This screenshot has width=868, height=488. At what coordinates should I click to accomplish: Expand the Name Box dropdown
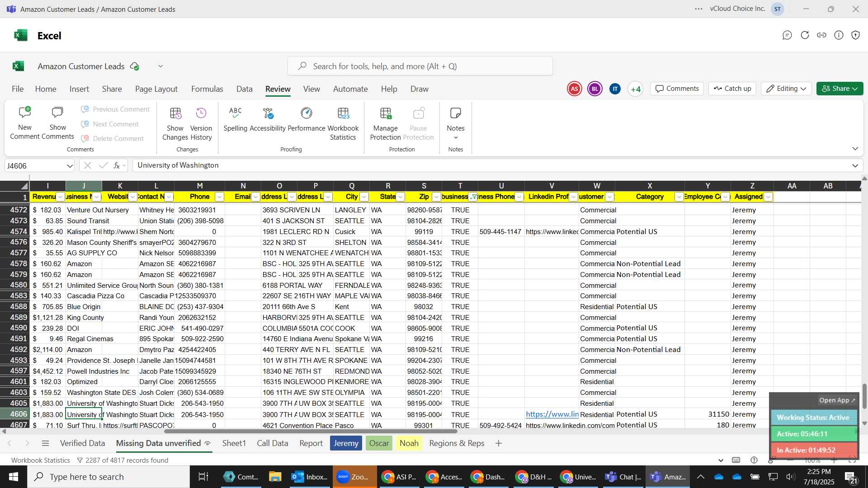coord(70,166)
